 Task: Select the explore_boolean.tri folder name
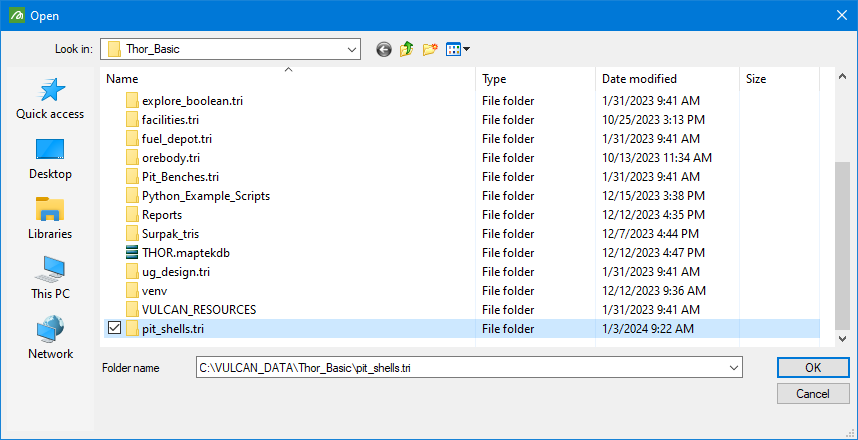click(x=193, y=101)
